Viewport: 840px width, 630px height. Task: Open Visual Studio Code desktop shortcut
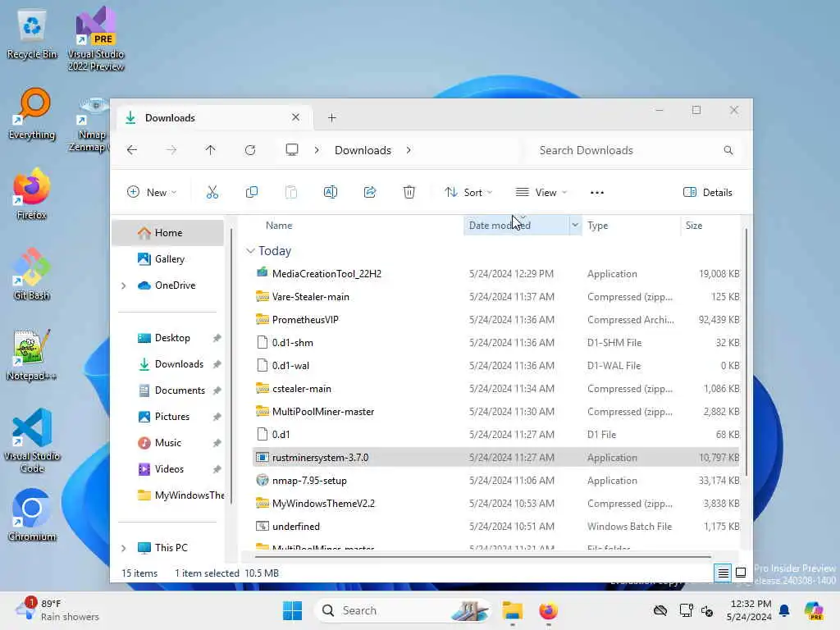tap(32, 441)
